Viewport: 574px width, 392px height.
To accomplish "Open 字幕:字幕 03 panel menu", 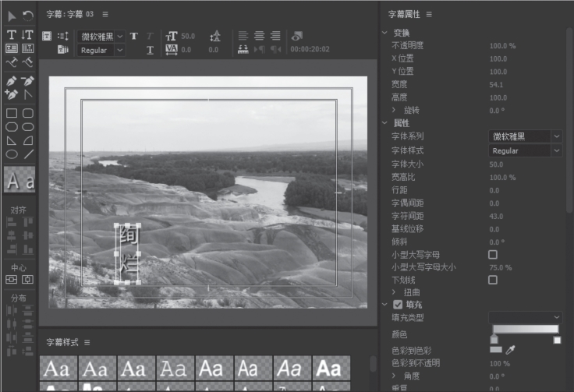I will pos(105,14).
